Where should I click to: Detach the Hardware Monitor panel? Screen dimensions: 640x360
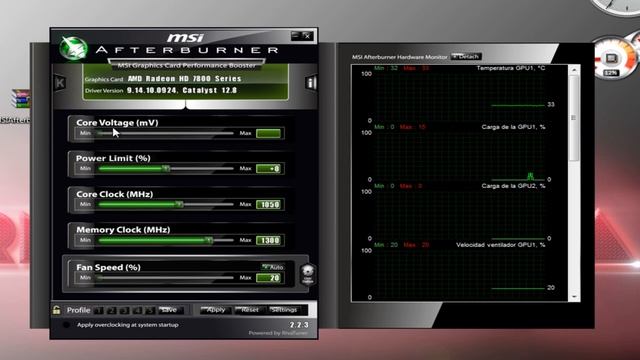(x=466, y=56)
